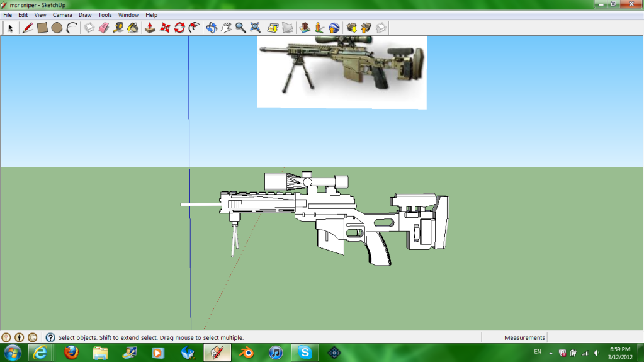Click the Zoom Extents tool
Screen dimensions: 644x362
pyautogui.click(x=255, y=28)
